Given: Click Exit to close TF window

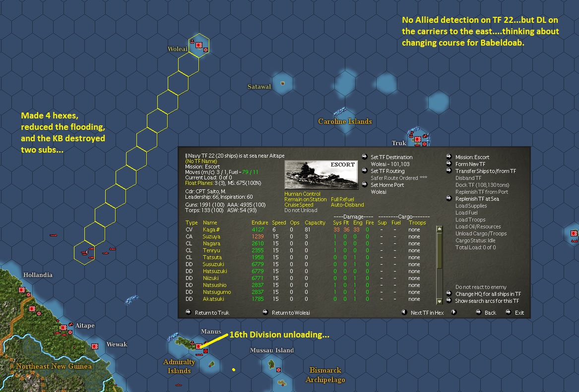Looking at the screenshot, I should coord(519,313).
